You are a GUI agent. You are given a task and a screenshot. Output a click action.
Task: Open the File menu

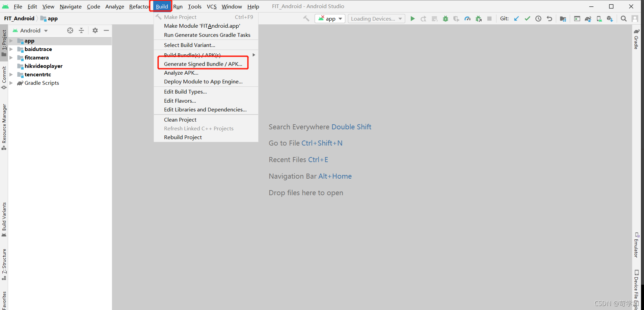click(x=18, y=6)
